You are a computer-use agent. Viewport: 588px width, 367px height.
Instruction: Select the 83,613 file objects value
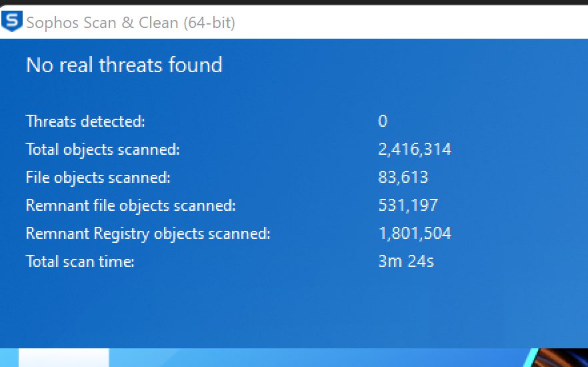point(403,177)
